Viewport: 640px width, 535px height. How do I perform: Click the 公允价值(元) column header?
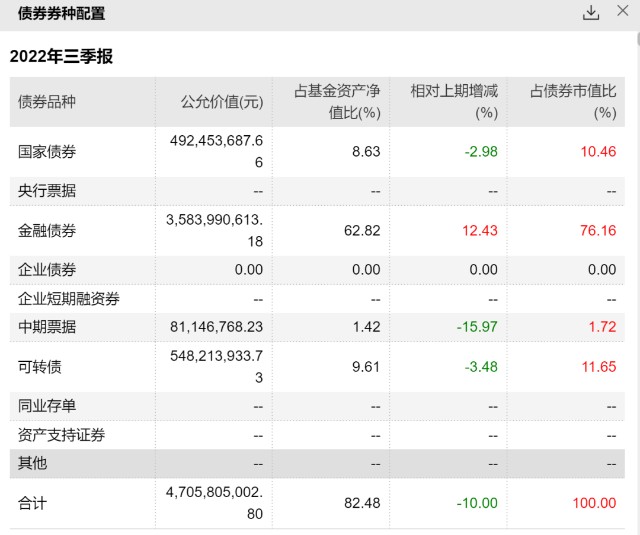point(222,102)
